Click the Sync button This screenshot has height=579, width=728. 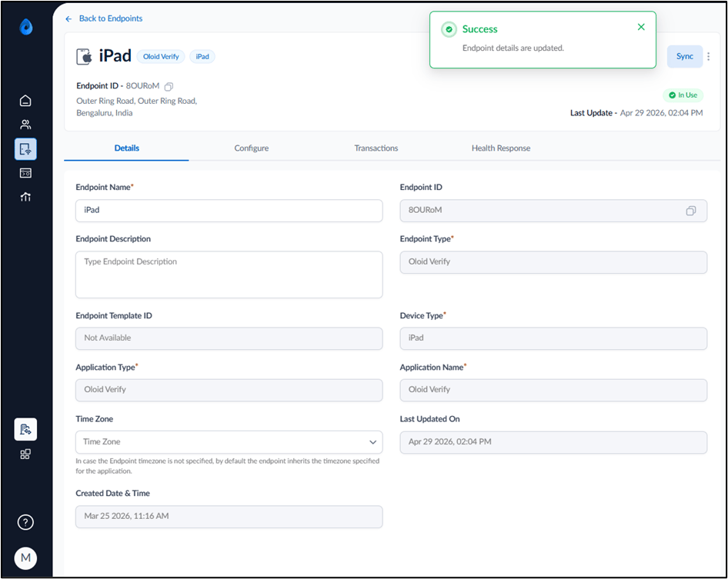(x=685, y=56)
